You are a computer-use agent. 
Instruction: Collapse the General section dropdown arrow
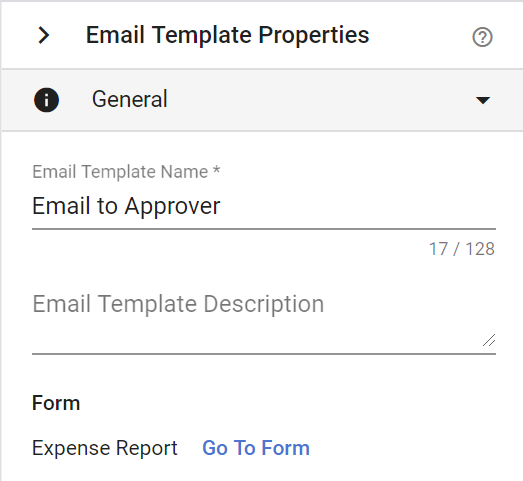coord(483,100)
